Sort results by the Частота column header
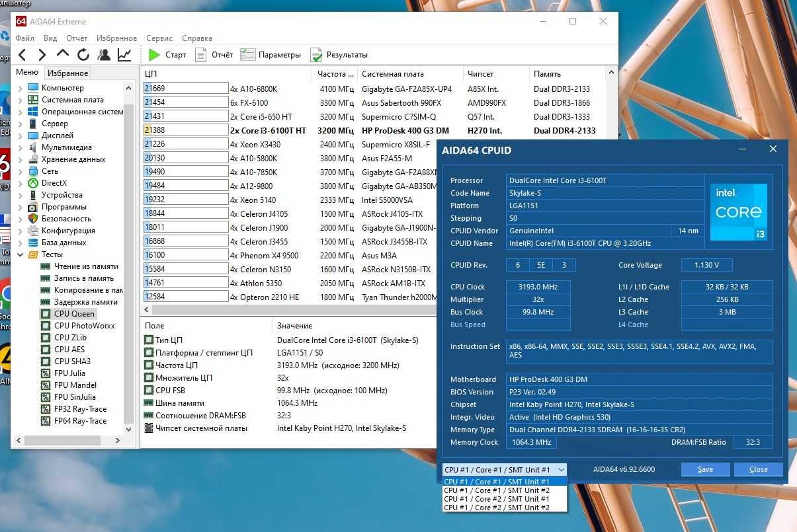This screenshot has height=532, width=797. [335, 74]
